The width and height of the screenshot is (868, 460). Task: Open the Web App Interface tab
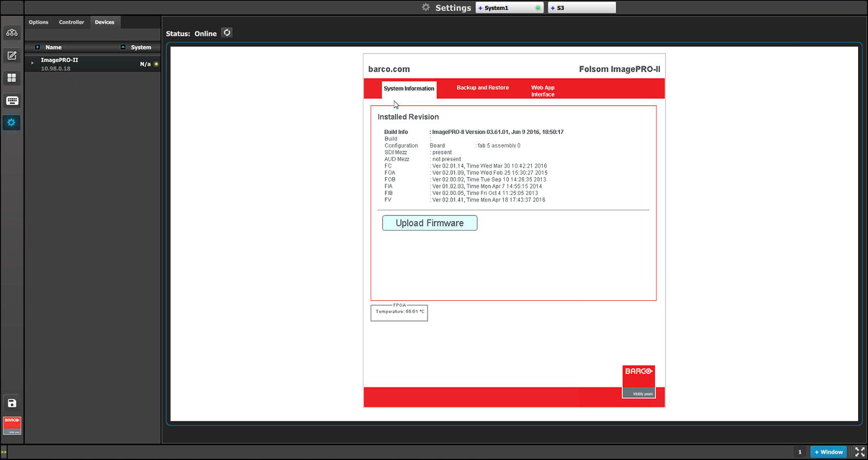[x=543, y=91]
